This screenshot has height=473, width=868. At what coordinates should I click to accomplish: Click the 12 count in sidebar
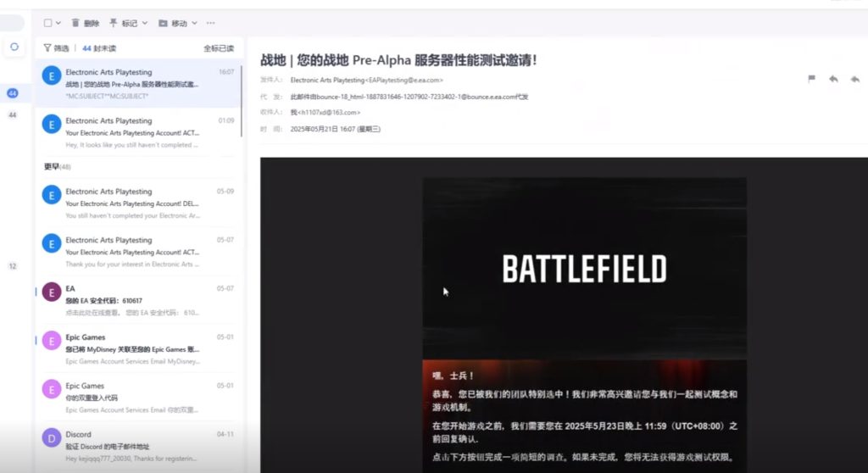point(12,266)
